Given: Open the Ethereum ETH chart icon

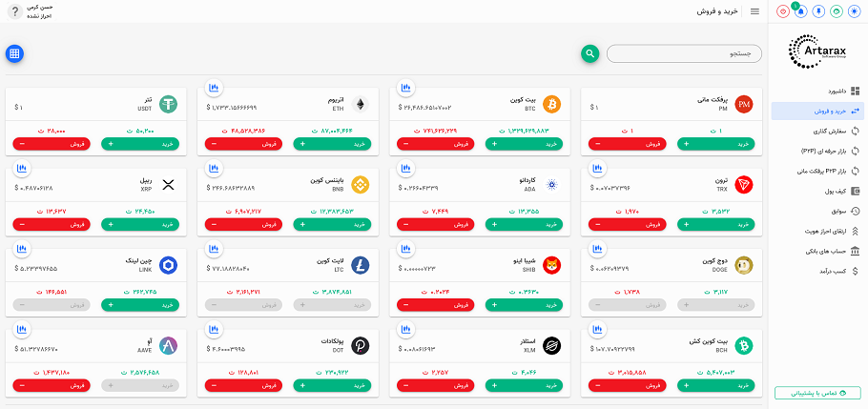Looking at the screenshot, I should coord(215,88).
